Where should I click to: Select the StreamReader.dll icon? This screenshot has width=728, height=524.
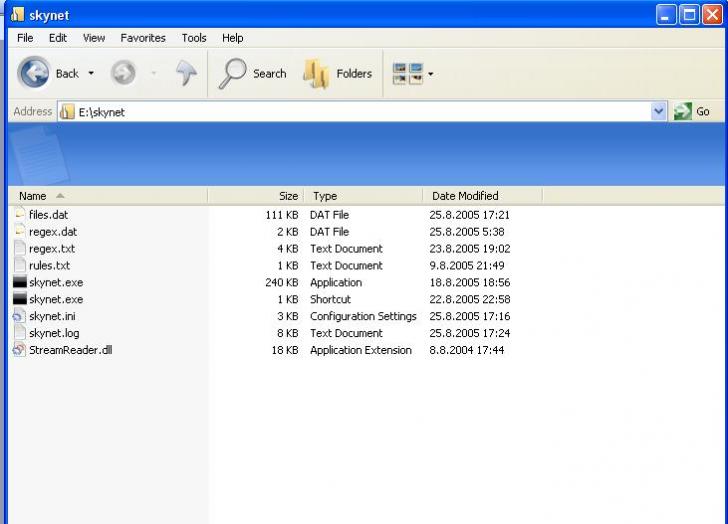point(20,349)
